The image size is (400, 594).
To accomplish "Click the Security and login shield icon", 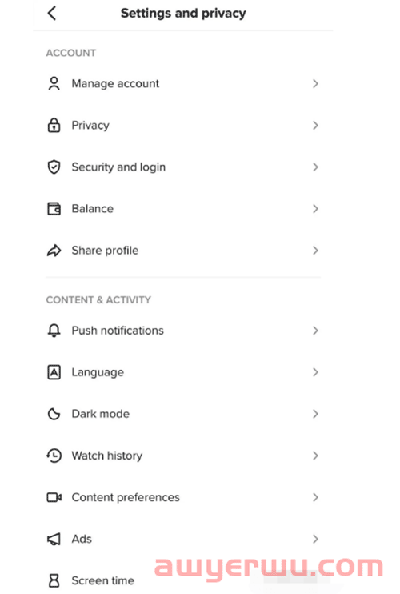I will click(54, 167).
